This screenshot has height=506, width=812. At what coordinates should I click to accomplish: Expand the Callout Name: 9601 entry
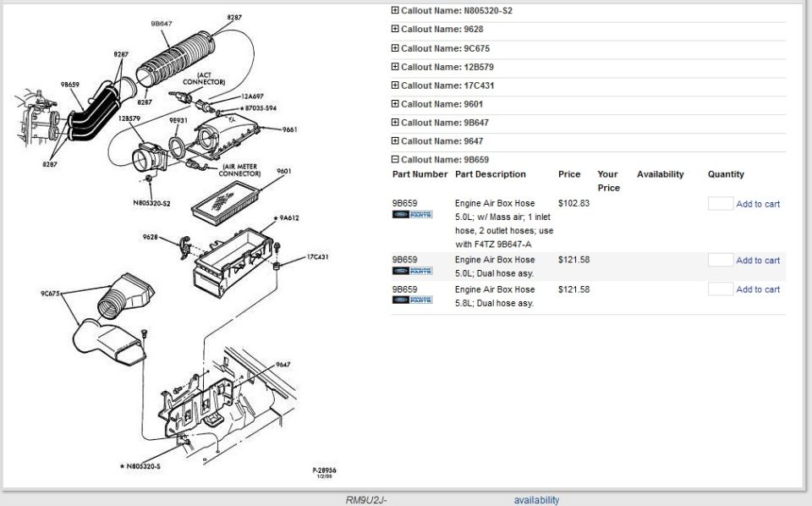(395, 104)
